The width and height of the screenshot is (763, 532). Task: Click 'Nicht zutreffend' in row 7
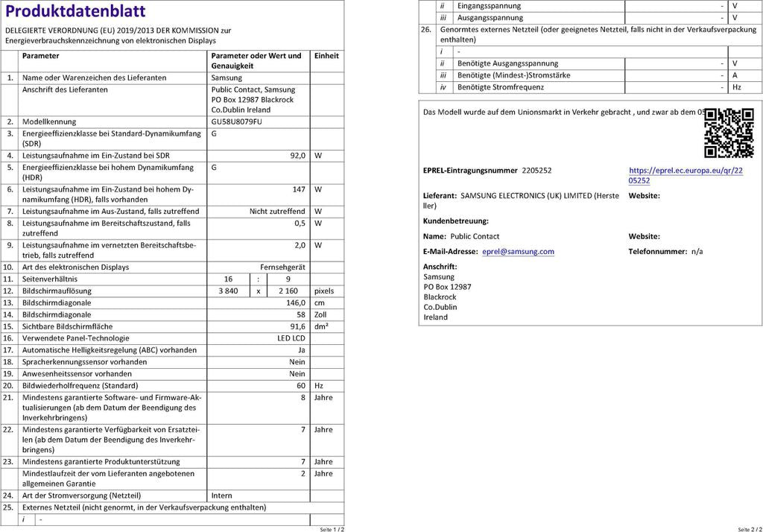[x=277, y=212]
